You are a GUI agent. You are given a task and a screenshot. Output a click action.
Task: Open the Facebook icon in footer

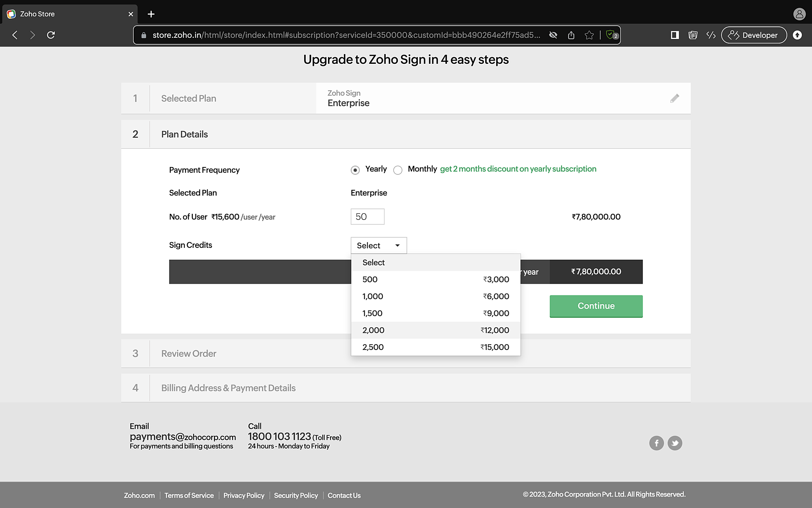pyautogui.click(x=657, y=443)
